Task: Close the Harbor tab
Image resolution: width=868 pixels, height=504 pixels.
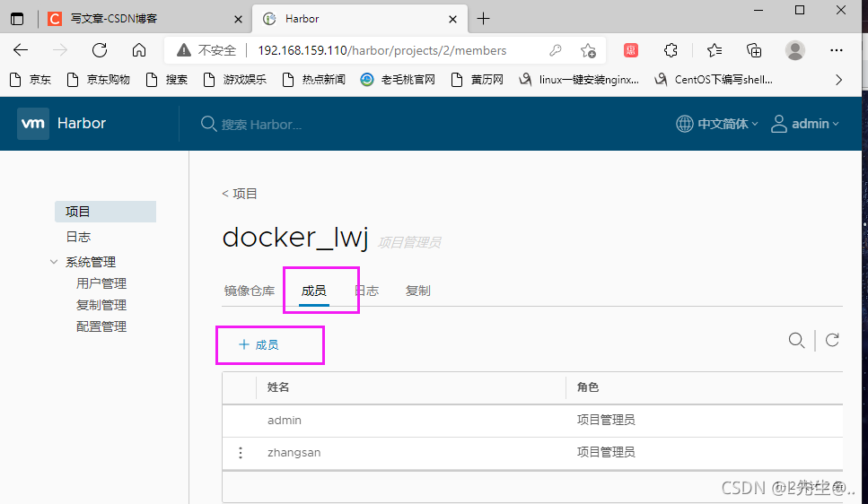Action: [452, 20]
